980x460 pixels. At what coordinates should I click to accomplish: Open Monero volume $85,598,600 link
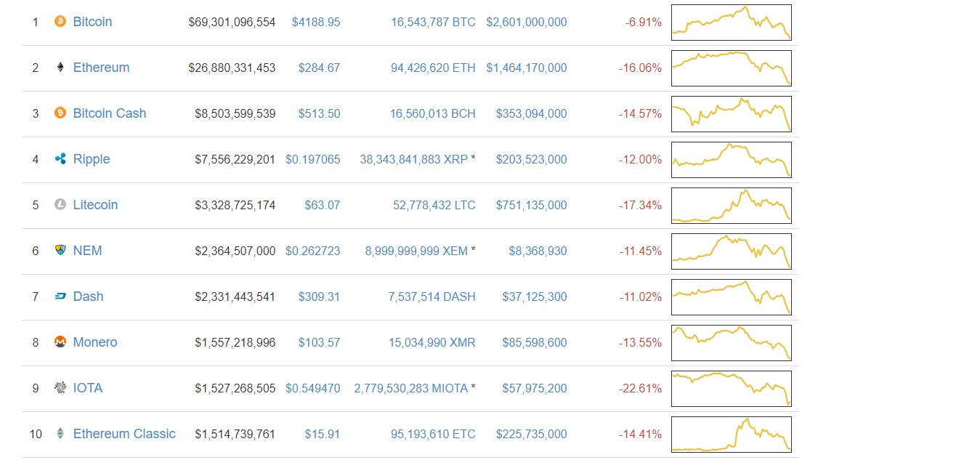click(534, 343)
